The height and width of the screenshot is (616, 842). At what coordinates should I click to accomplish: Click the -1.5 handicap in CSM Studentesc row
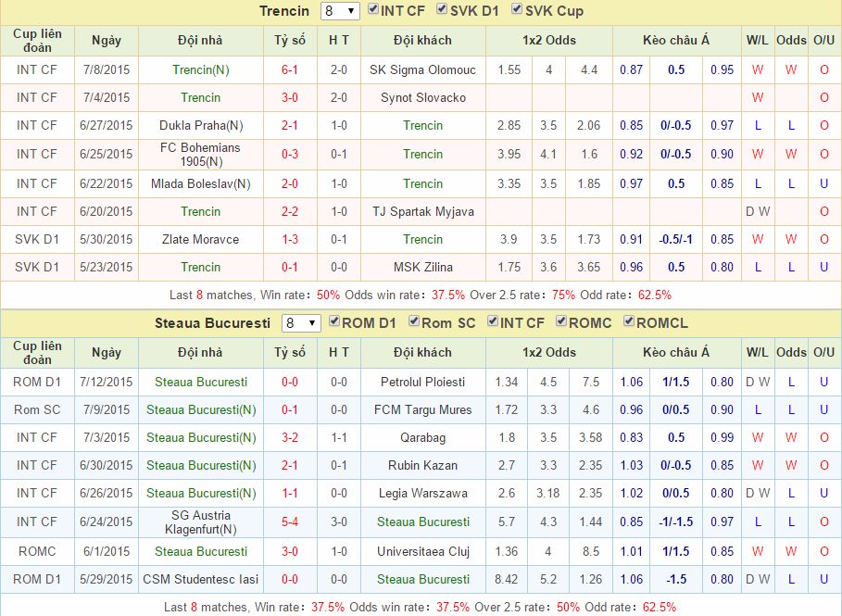point(676,580)
